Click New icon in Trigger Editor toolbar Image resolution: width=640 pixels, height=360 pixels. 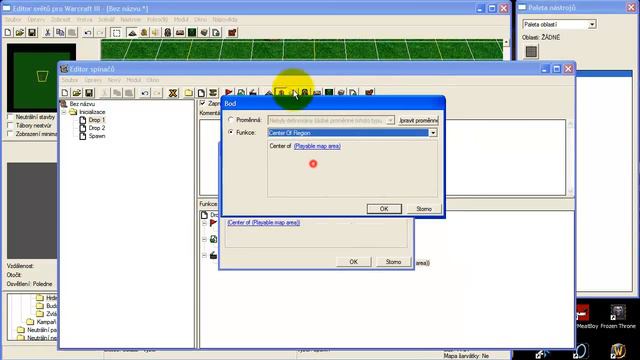[x=65, y=93]
